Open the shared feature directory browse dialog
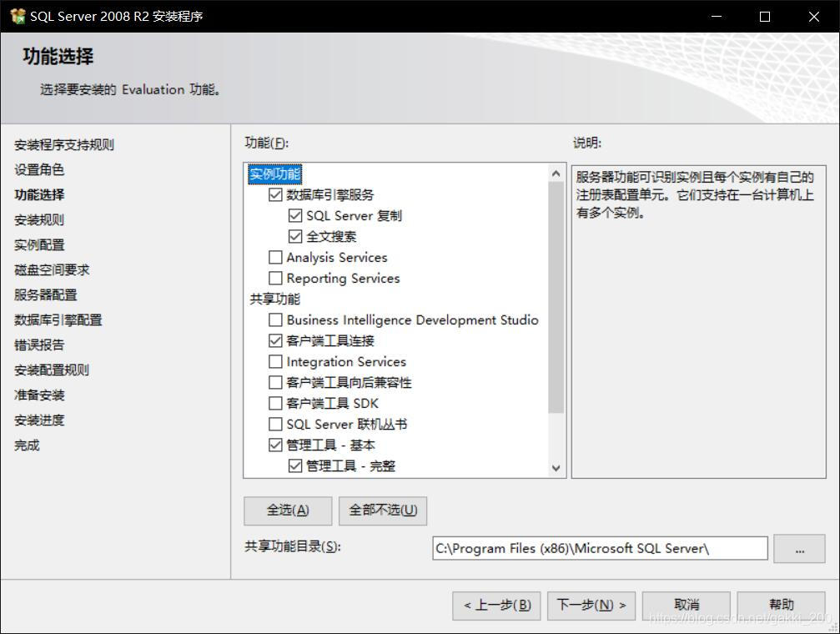This screenshot has height=634, width=840. click(x=798, y=547)
